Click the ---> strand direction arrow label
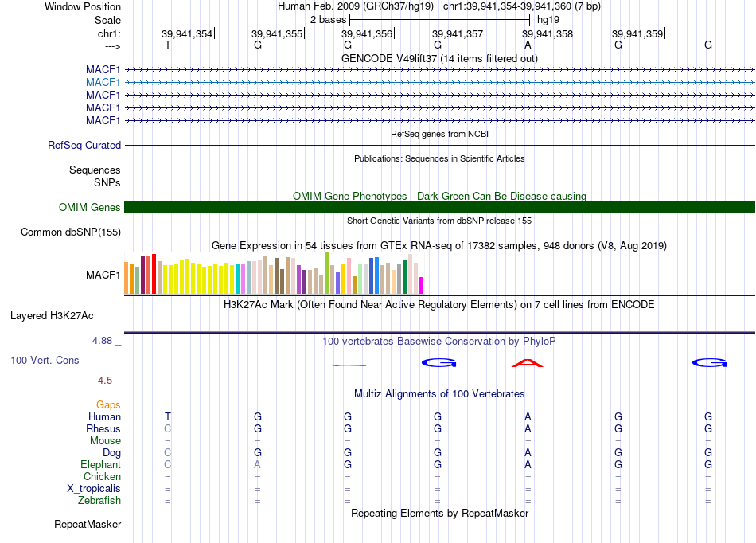756x543 pixels. 112,46
